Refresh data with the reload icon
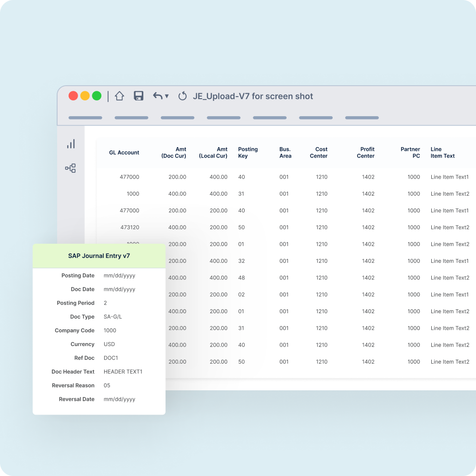The width and height of the screenshot is (476, 476). [x=182, y=96]
